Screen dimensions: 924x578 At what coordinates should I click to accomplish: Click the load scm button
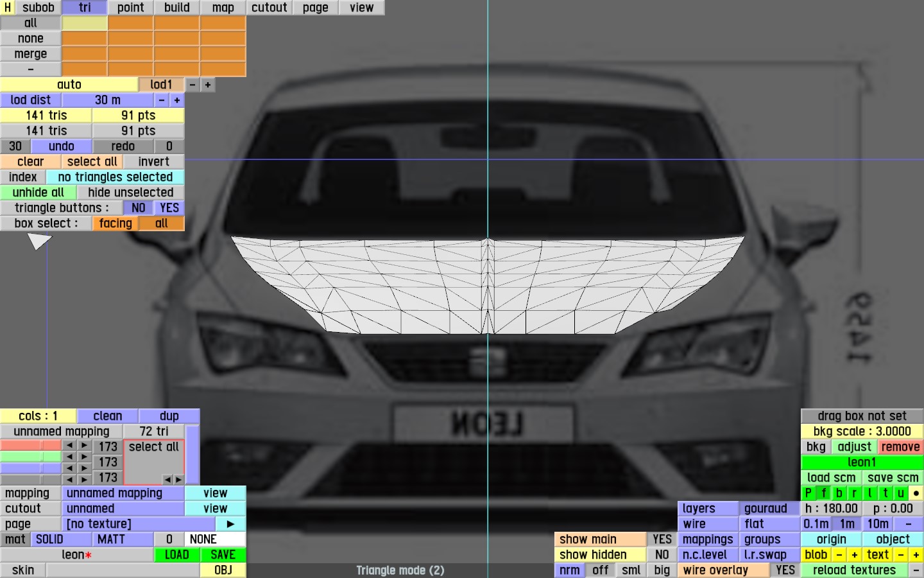point(832,478)
